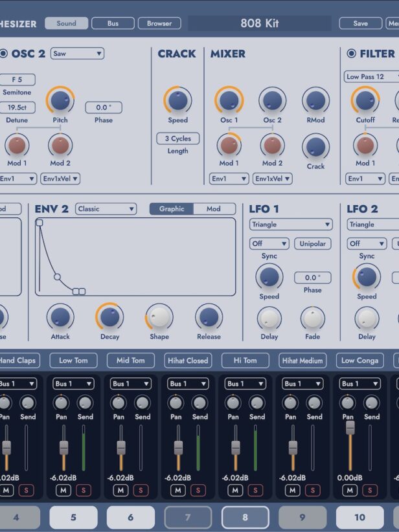Viewport: 399px width, 532px height.
Task: Click the Filter Mod 1 knob
Action: [365, 145]
